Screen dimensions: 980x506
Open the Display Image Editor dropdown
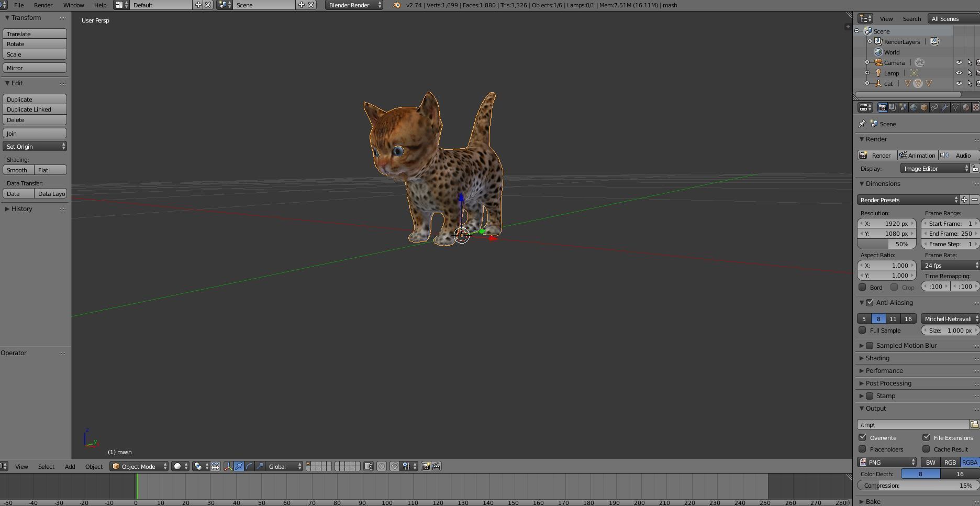pyautogui.click(x=936, y=169)
